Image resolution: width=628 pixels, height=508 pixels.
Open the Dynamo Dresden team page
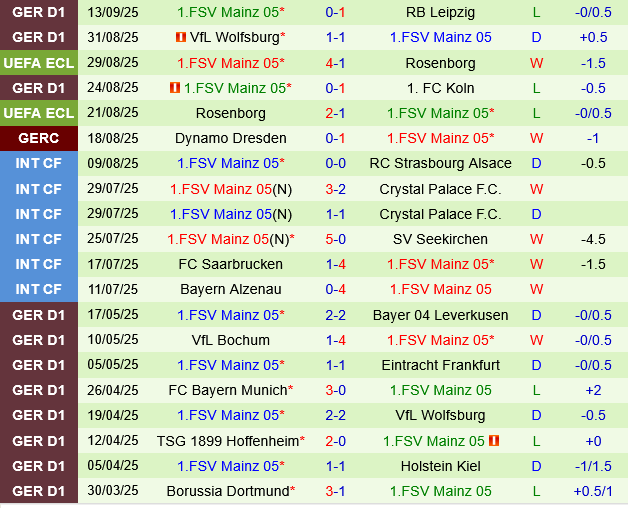pos(230,138)
